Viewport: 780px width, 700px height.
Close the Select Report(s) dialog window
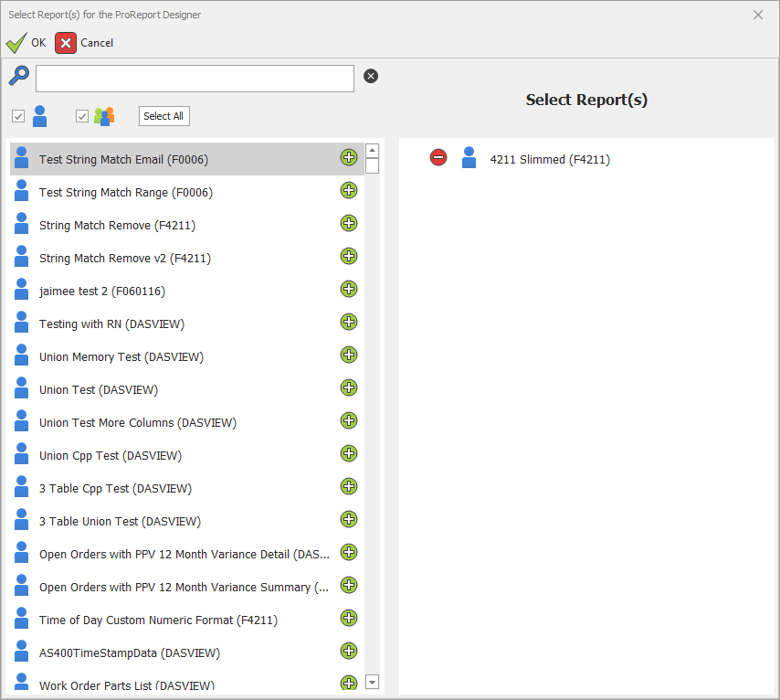(757, 15)
